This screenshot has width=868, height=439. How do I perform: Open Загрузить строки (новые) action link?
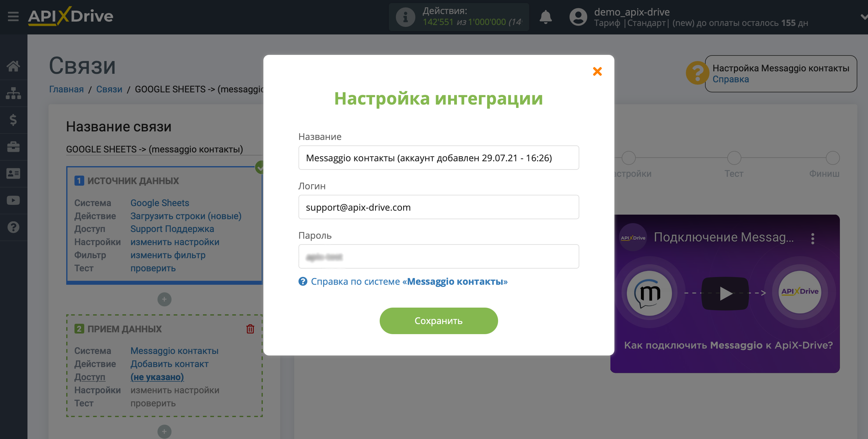[x=186, y=216]
